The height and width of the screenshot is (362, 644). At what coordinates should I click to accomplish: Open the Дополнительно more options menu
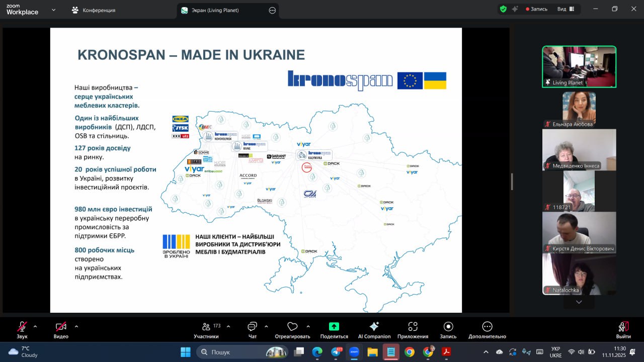tap(487, 330)
